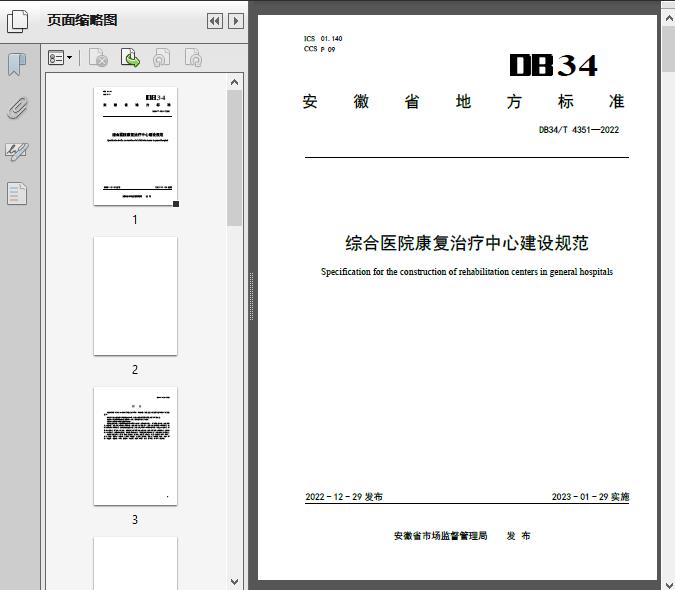Open the Bookmarks panel

coord(17,65)
